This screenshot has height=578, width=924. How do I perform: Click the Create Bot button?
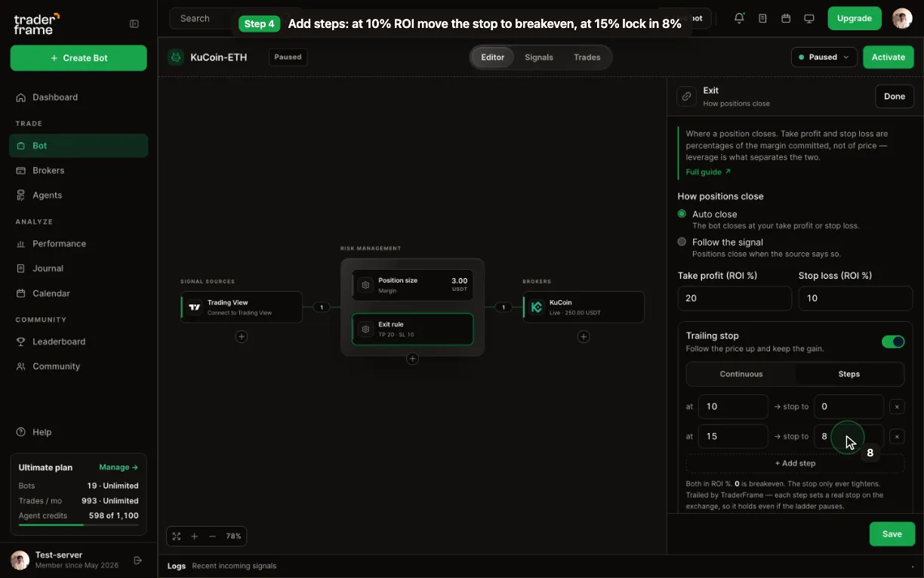point(79,58)
